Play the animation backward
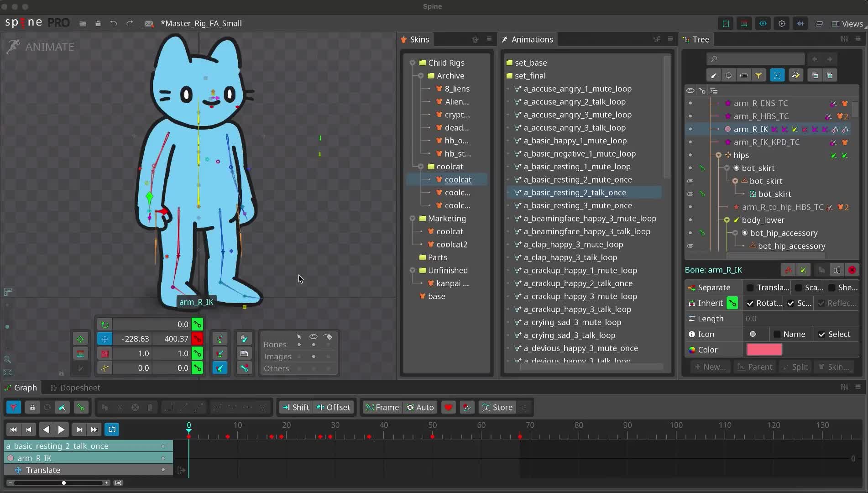This screenshot has height=493, width=868. (x=46, y=430)
